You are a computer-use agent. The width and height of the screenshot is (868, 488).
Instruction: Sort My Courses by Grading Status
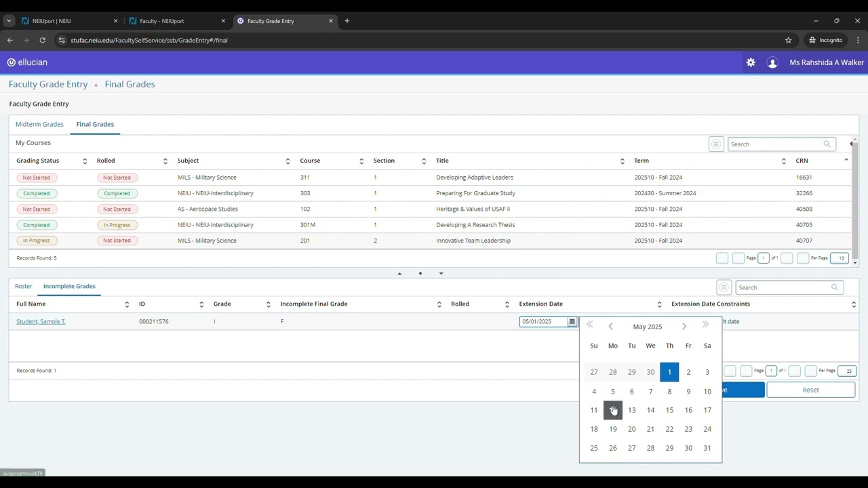(85, 161)
